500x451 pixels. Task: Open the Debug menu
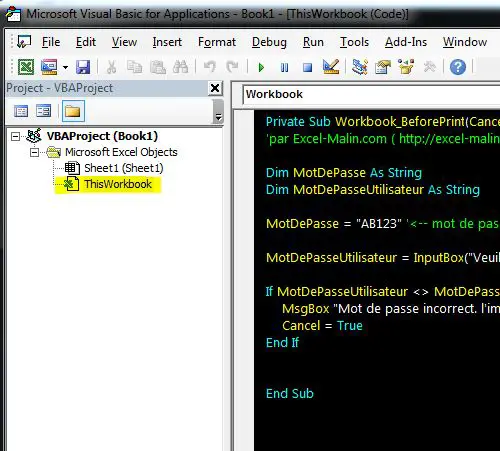tap(269, 42)
